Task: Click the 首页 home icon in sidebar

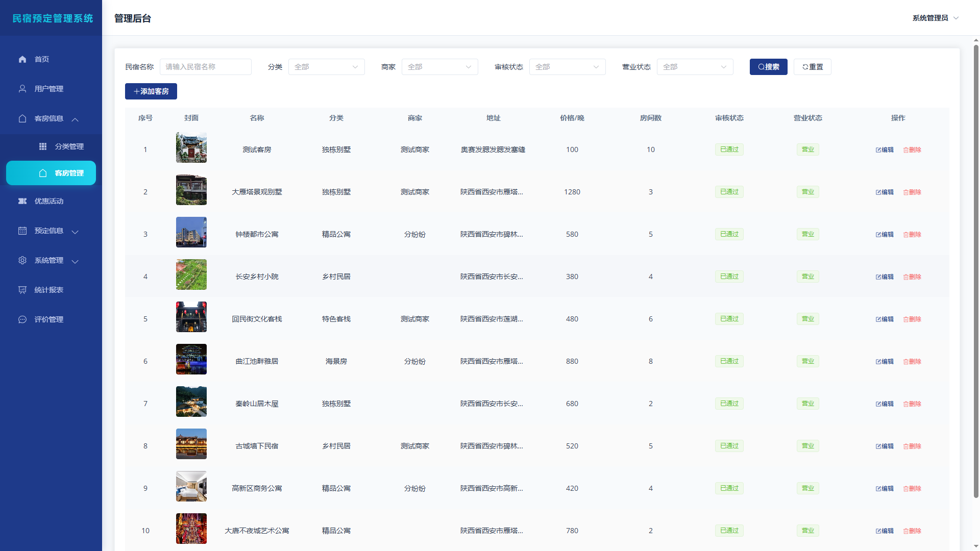Action: tap(22, 59)
